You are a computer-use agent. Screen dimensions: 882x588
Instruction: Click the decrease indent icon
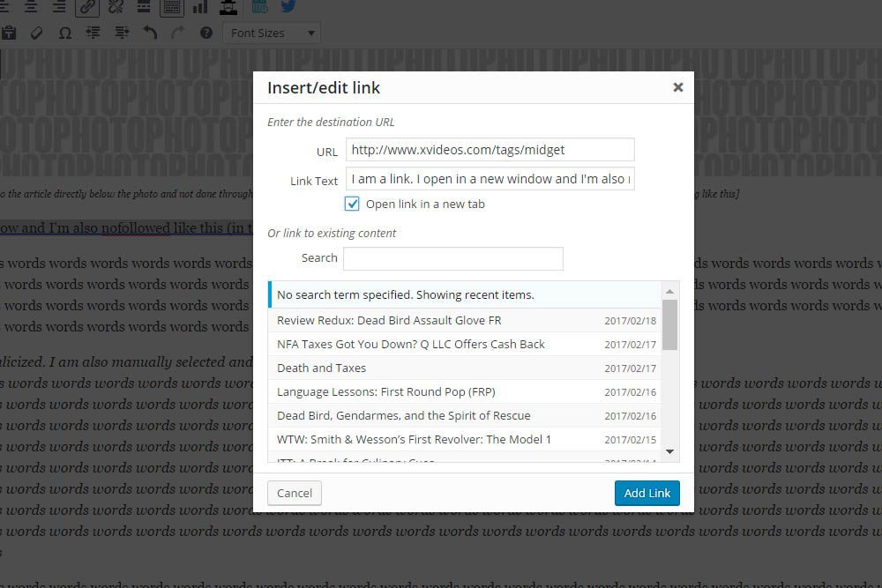click(x=93, y=33)
